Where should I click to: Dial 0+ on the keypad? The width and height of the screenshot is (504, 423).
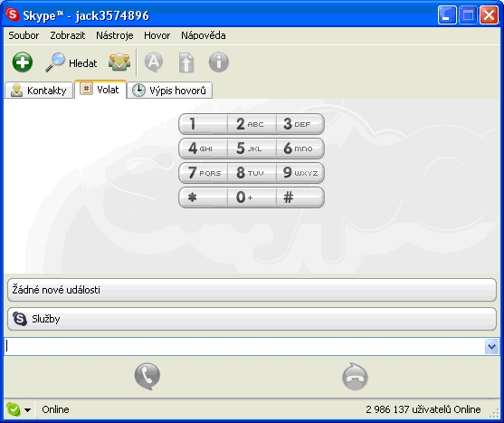pos(252,197)
